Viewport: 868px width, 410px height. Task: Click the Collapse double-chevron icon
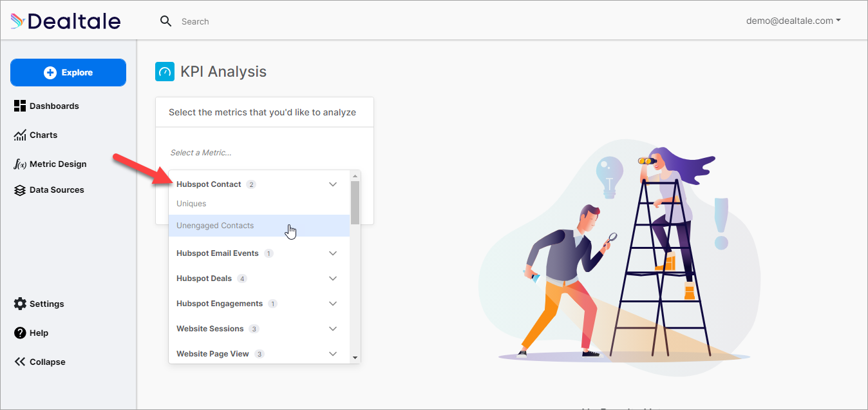pyautogui.click(x=20, y=362)
